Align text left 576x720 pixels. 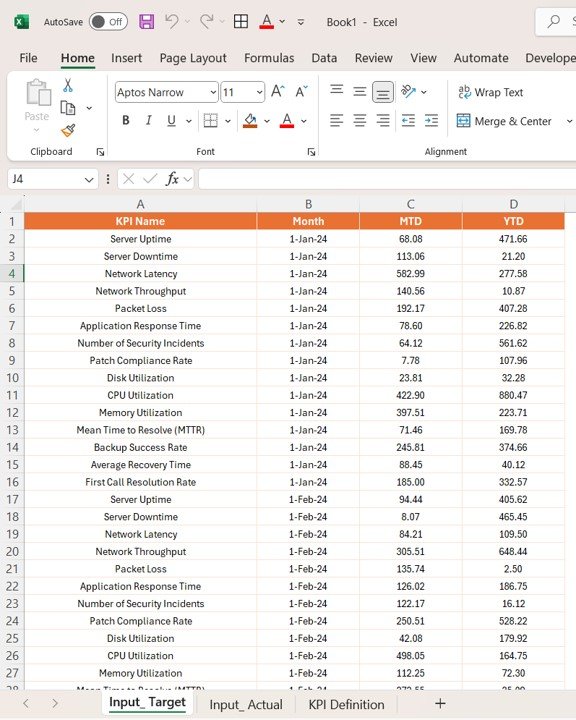(x=337, y=121)
